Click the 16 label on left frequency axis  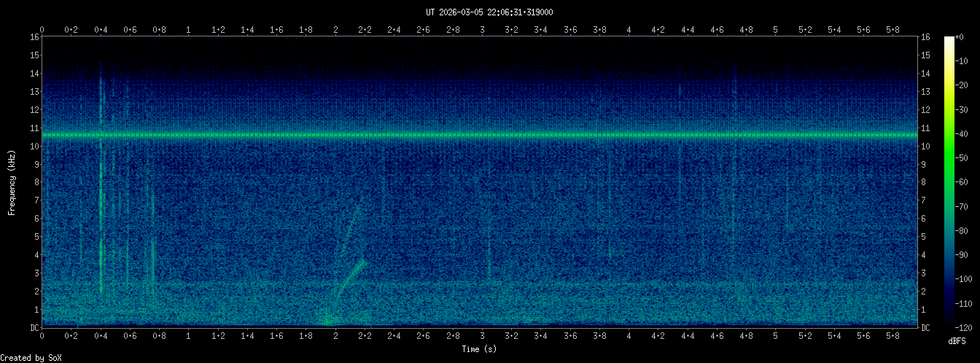point(34,37)
